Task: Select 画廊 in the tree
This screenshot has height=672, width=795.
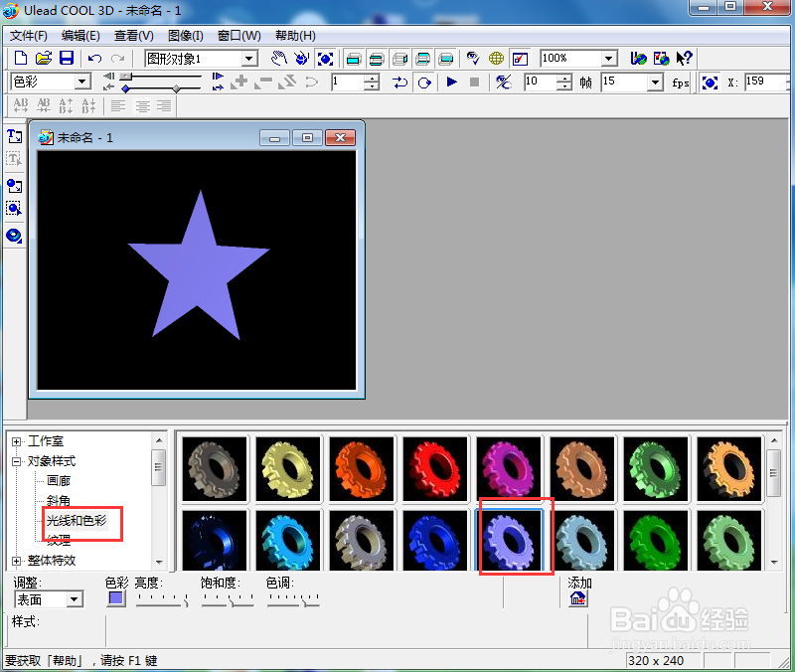Action: tap(59, 481)
